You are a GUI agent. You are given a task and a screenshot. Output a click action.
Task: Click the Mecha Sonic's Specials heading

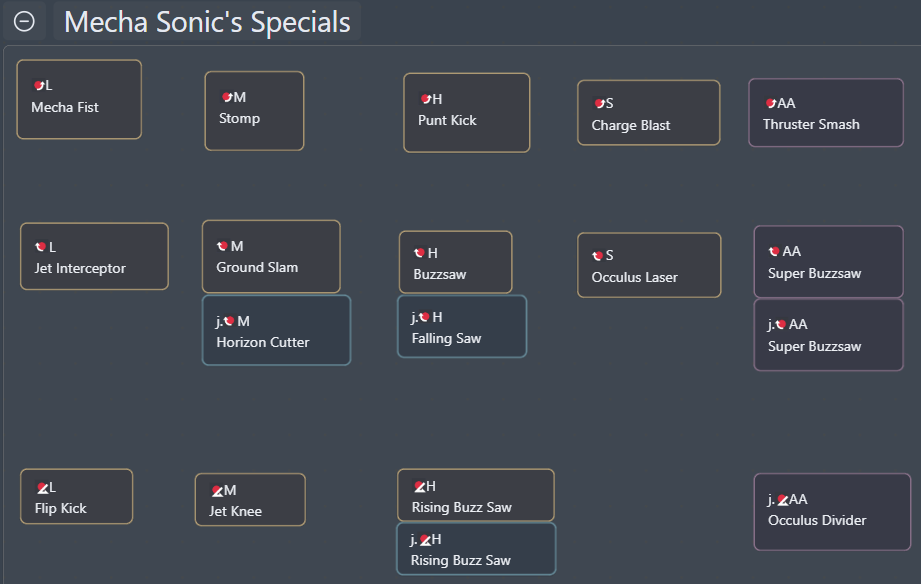[207, 22]
